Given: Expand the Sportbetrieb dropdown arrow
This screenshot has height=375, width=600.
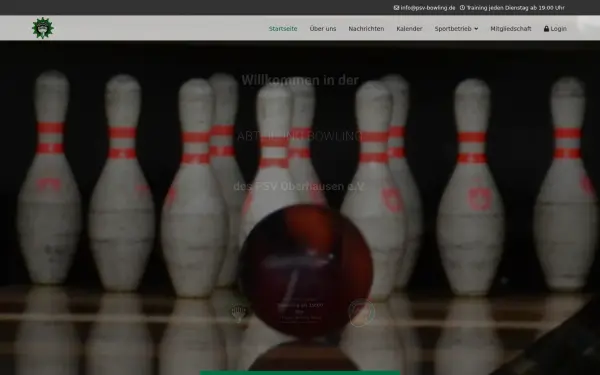Looking at the screenshot, I should 476,29.
